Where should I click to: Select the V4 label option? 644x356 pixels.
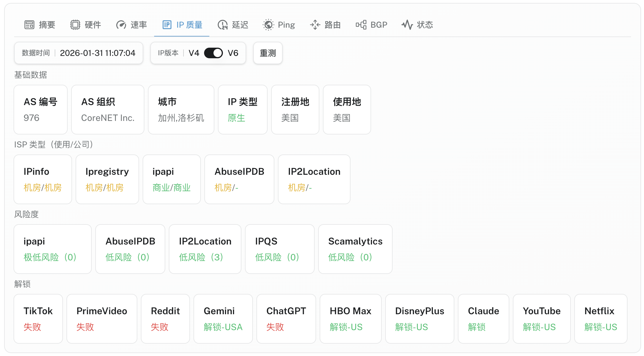pos(194,53)
